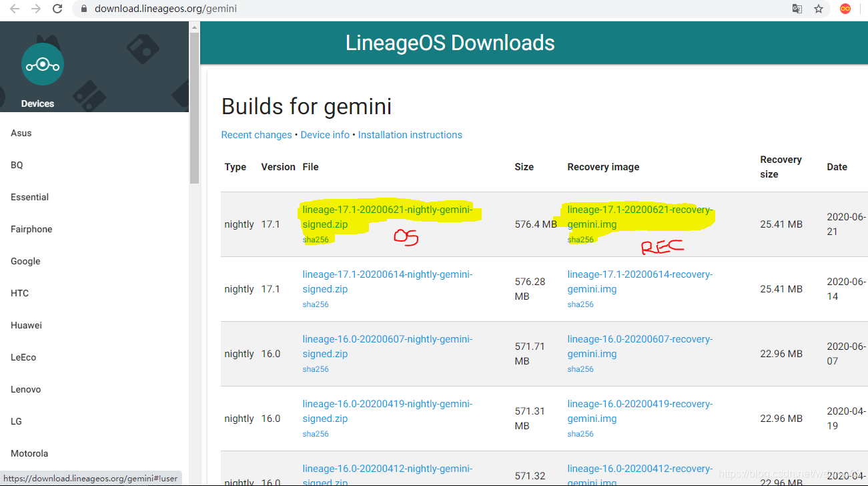Open sha256 link under 20200614 recovery image

tap(580, 304)
